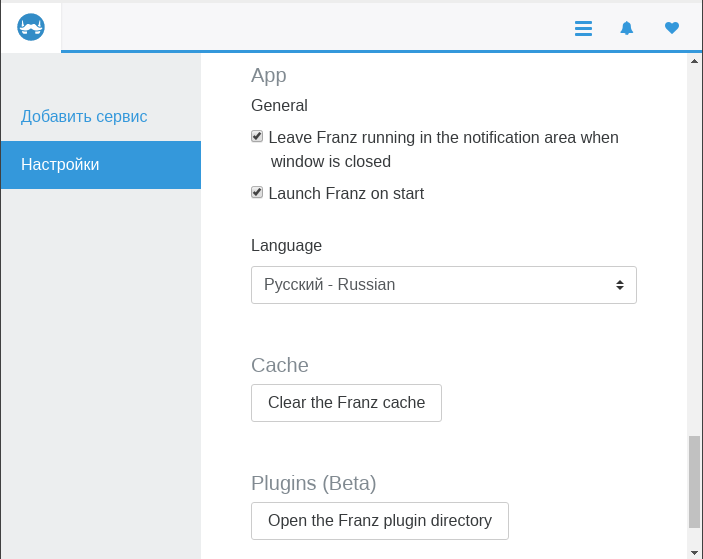The height and width of the screenshot is (559, 703).
Task: Click the Plugins (Beta) heading
Action: [x=314, y=483]
